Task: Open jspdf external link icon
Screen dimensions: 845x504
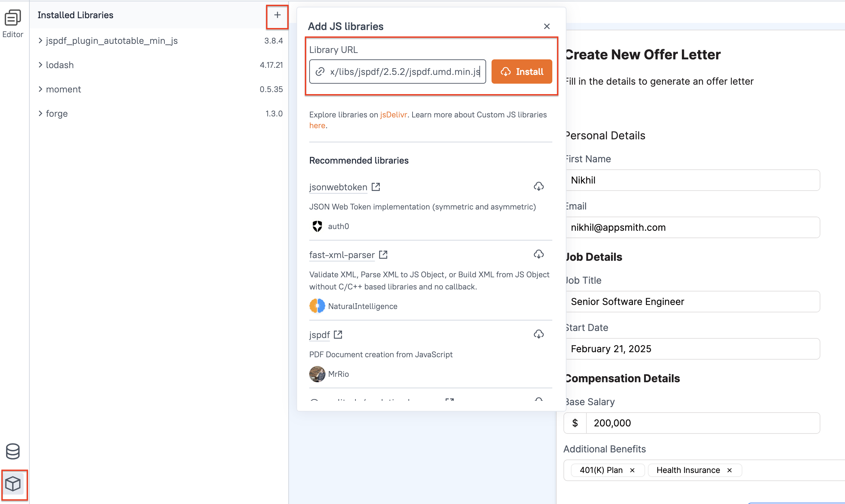Action: [338, 335]
